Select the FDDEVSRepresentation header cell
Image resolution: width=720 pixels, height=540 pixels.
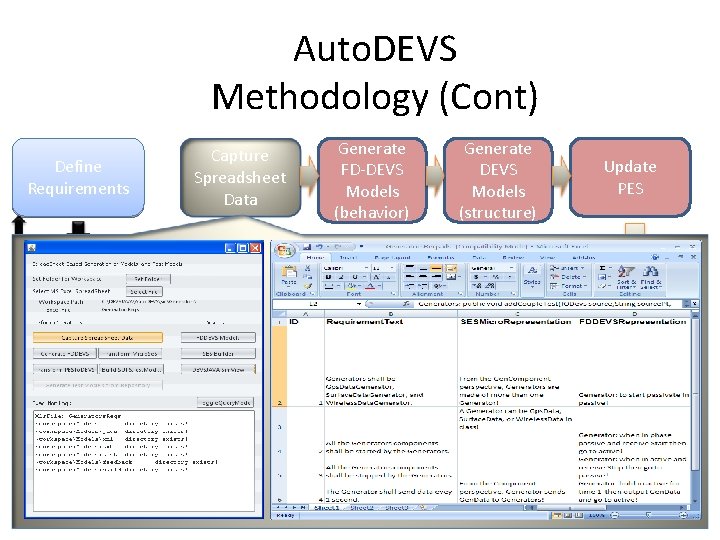pyautogui.click(x=632, y=322)
